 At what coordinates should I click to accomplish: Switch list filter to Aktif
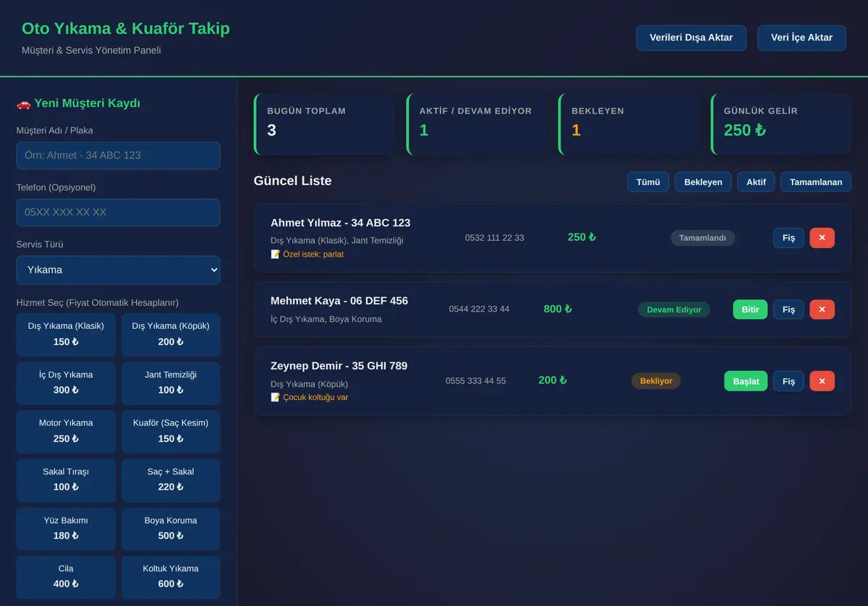pos(756,182)
